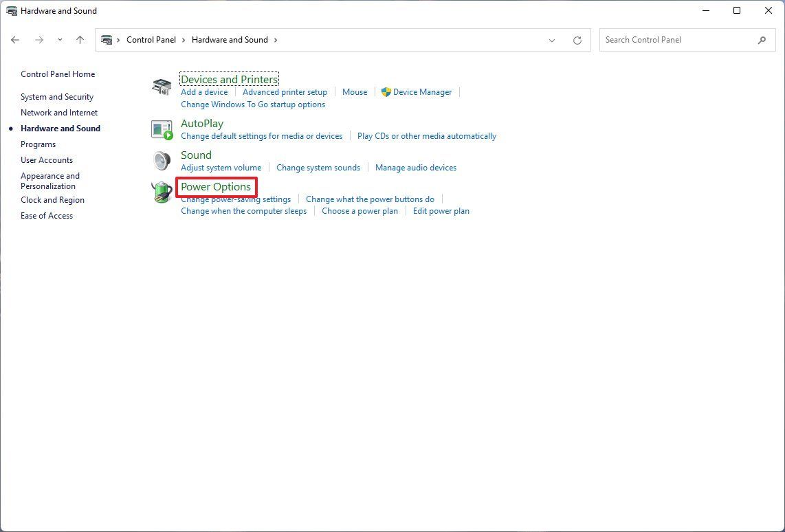Expand the address bar history dropdown
Viewport: 785px width, 532px height.
[x=552, y=40]
